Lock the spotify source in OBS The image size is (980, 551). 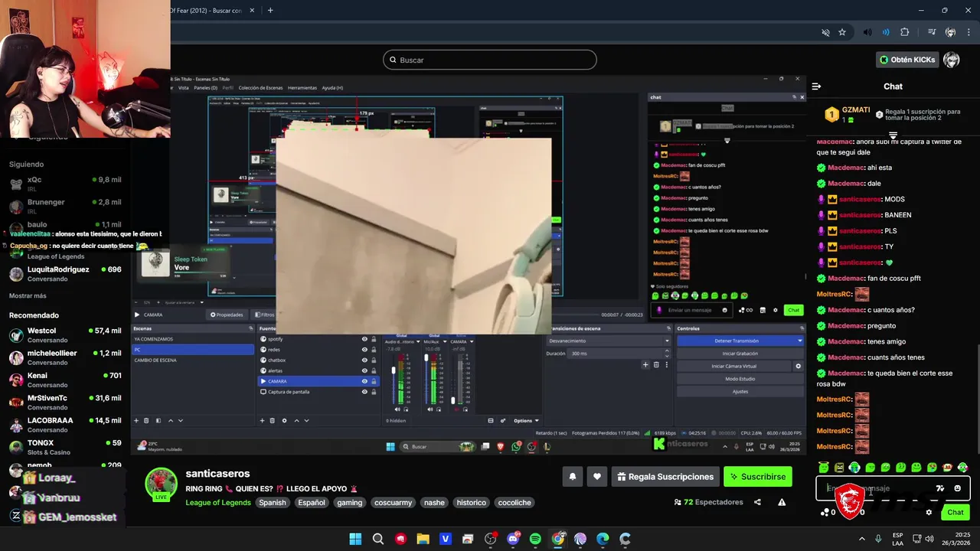(x=374, y=339)
